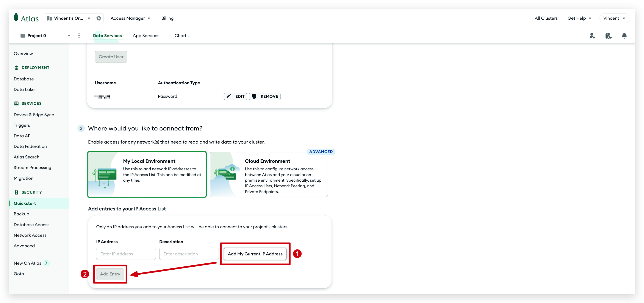Open Data API in the sidebar
Viewport: 644px width, 303px height.
(22, 136)
